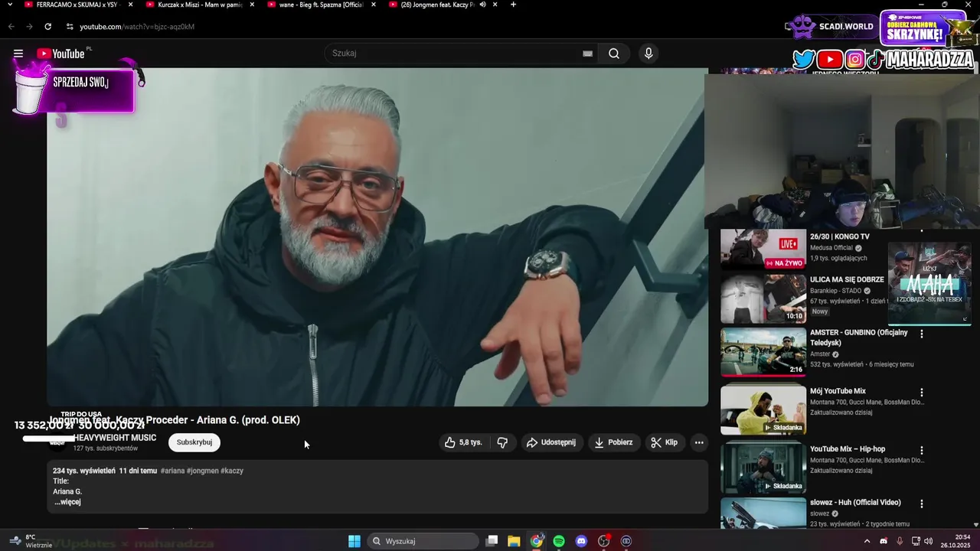Open site information icon in address bar
This screenshot has height=551, width=980.
click(70, 26)
